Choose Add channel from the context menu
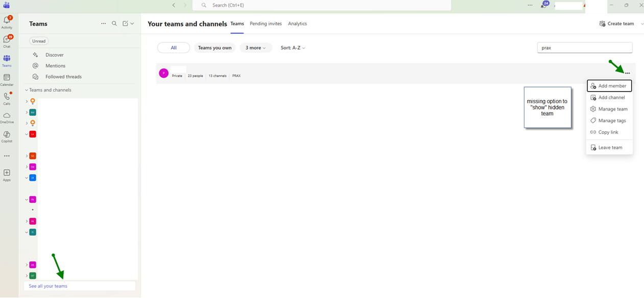Viewport: 644px width, 298px height. pos(609,98)
